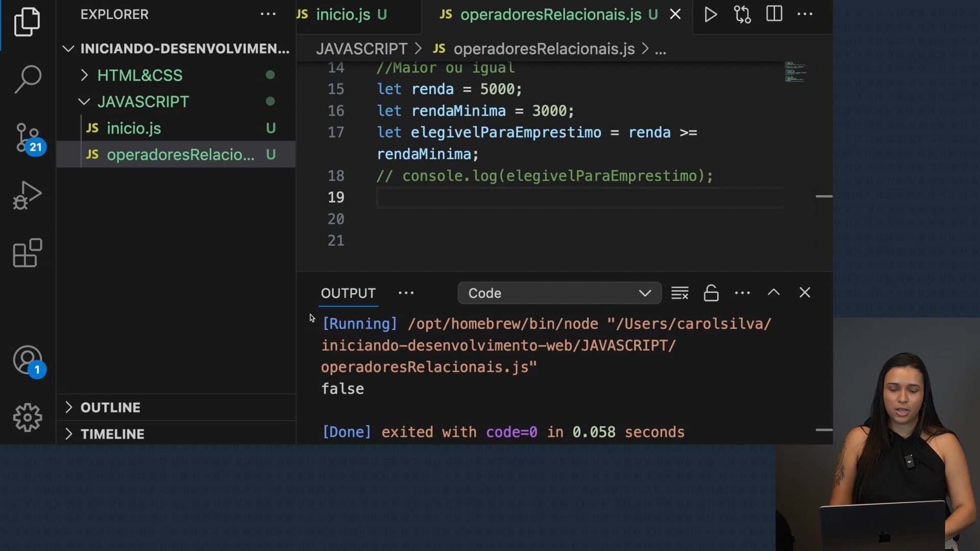Open the Manage settings gear
Screen dimensions: 980x551
point(28,417)
